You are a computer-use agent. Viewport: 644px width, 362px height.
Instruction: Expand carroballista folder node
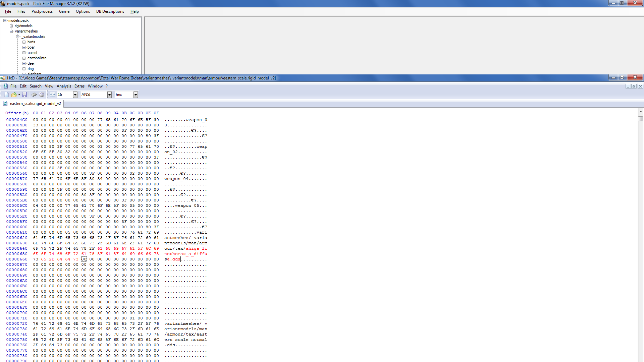pyautogui.click(x=24, y=58)
